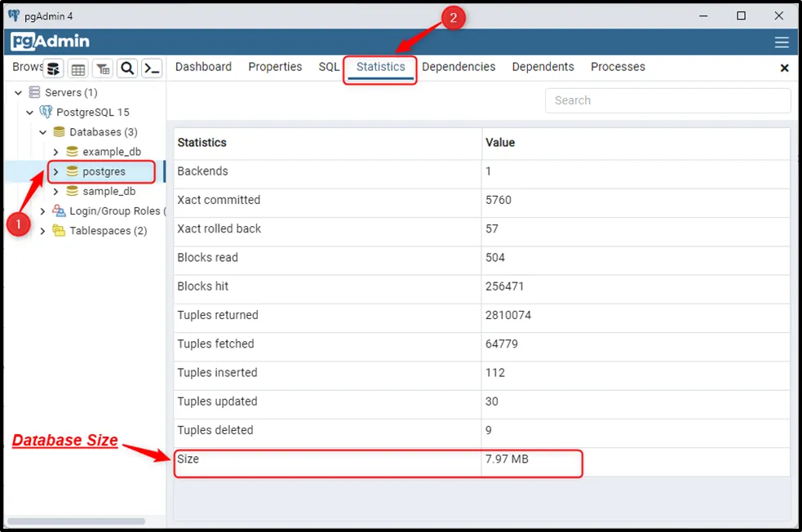Close the tab panel with X
The height and width of the screenshot is (532, 802).
(x=784, y=68)
